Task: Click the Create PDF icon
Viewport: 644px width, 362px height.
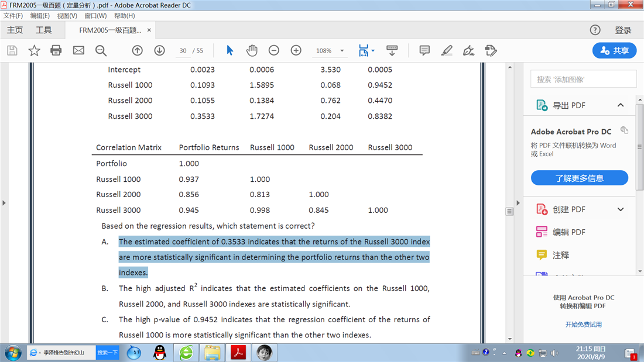Action: pos(542,209)
